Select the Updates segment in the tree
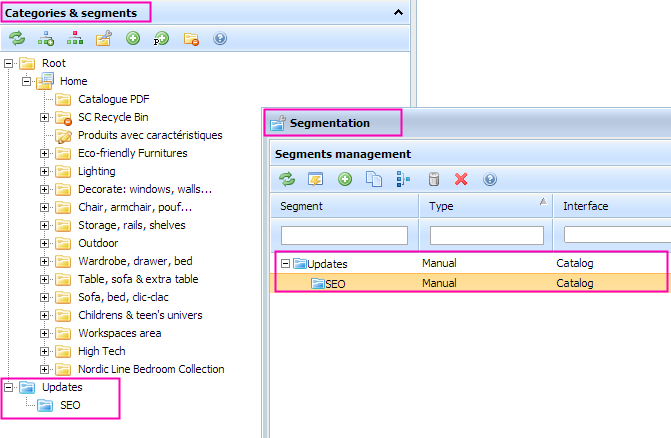The width and height of the screenshot is (671, 438). (x=62, y=387)
